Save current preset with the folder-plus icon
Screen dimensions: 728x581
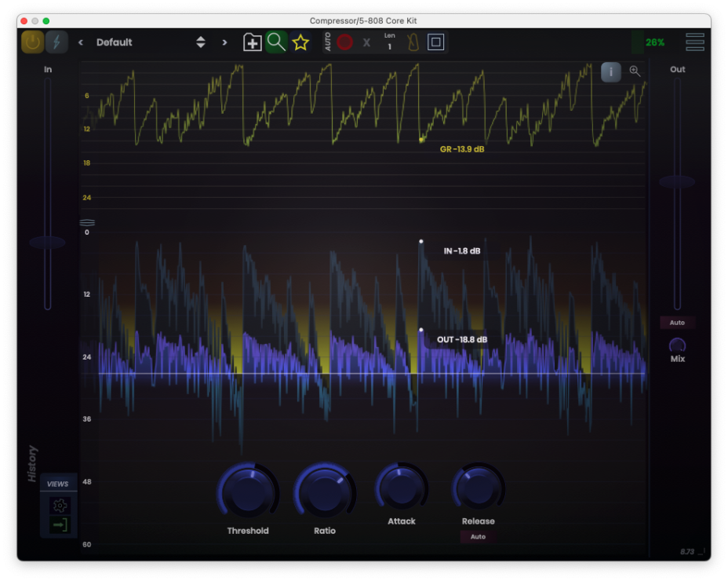click(x=252, y=42)
